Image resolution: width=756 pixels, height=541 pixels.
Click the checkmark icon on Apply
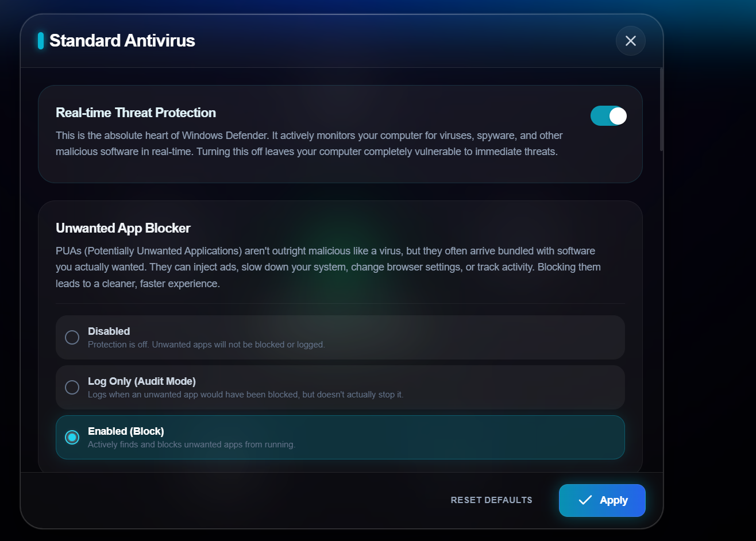tap(585, 500)
